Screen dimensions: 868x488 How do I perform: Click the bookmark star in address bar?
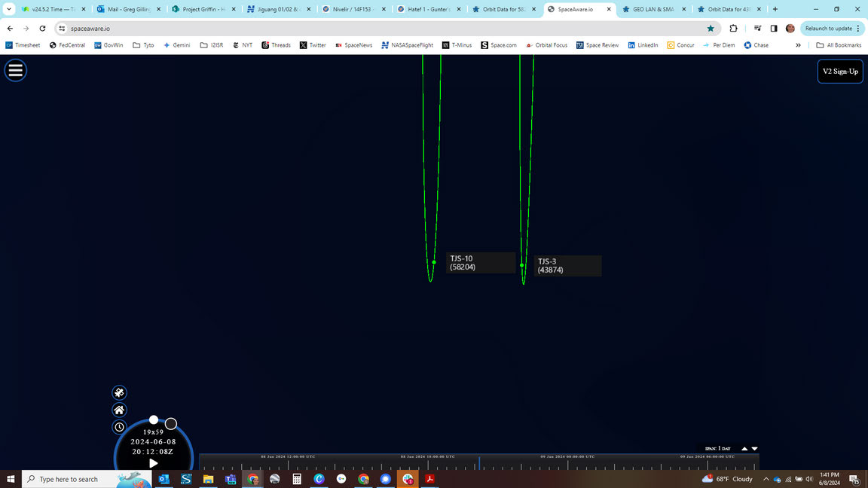(711, 28)
